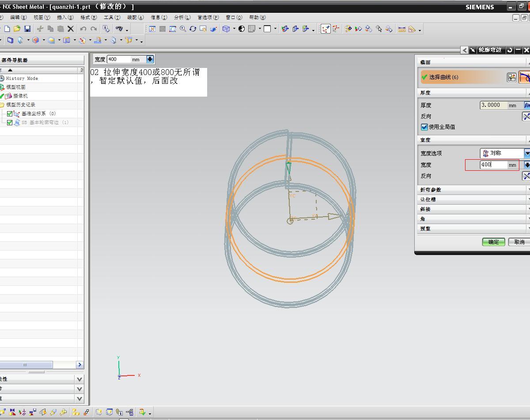Expand the 斜接 section
Screen dimensions: 530x420
click(473, 209)
